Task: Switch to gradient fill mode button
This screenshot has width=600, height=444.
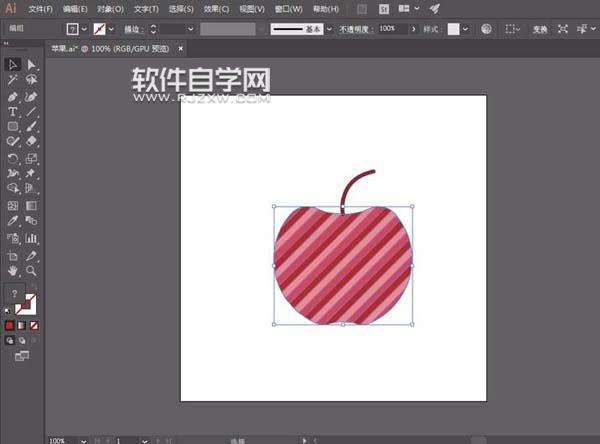Action: (22, 326)
